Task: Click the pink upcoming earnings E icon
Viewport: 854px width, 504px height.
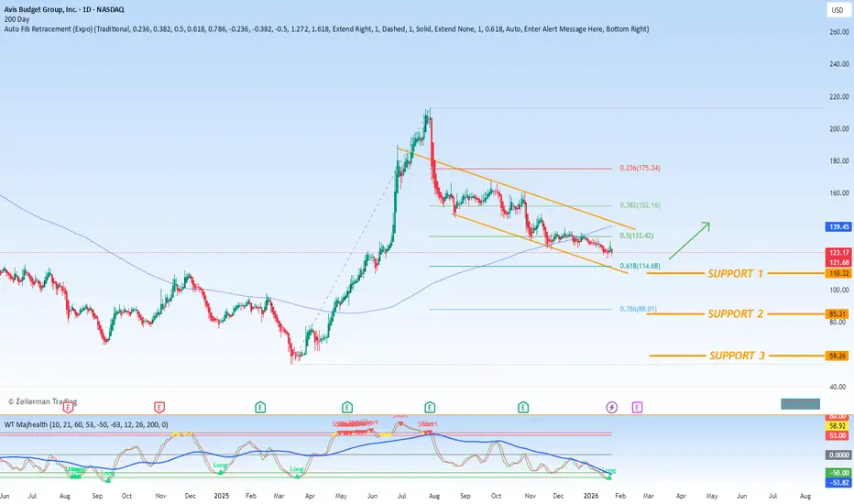Action: click(637, 407)
